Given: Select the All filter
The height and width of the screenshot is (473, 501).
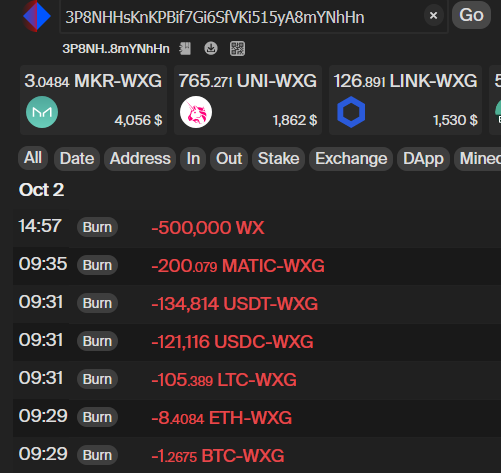Looking at the screenshot, I should (x=33, y=158).
